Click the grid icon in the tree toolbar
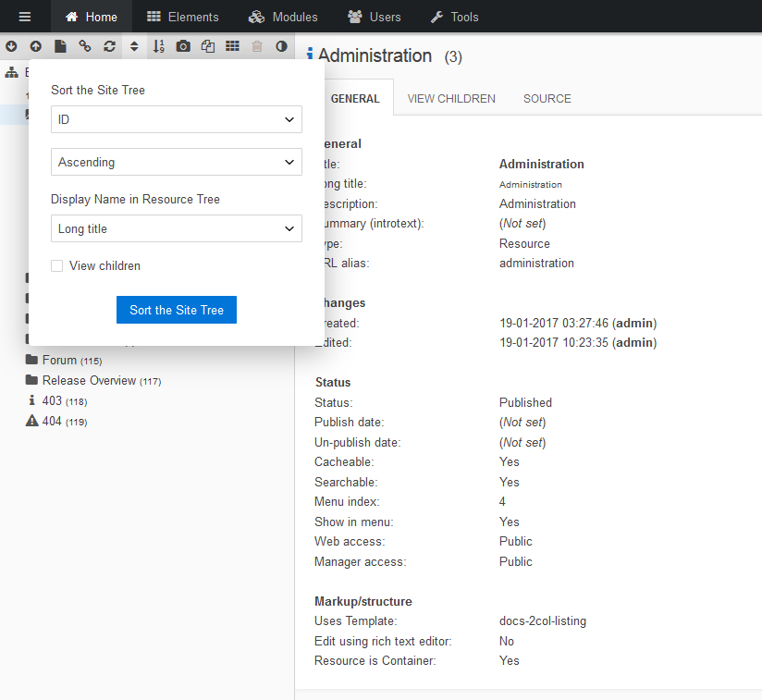762x700 pixels. pyautogui.click(x=232, y=46)
